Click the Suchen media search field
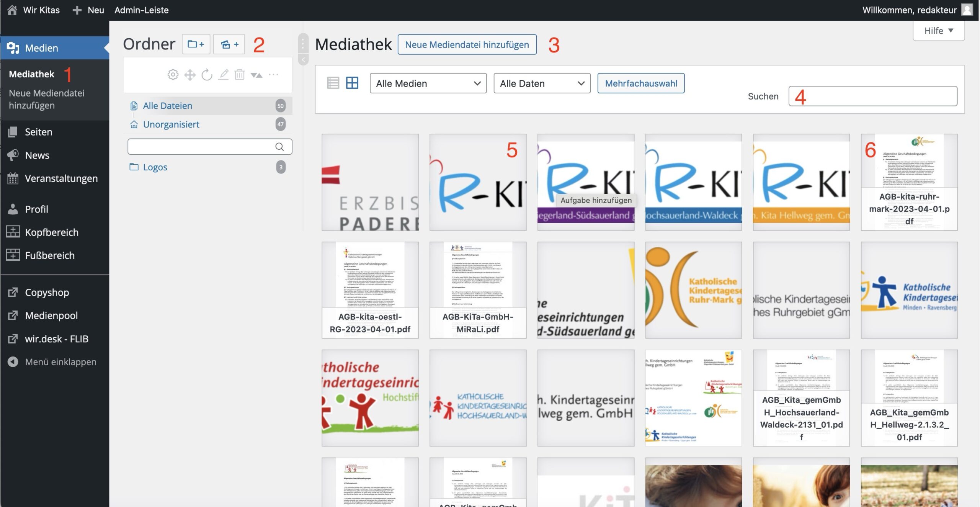This screenshot has width=980, height=507. (872, 96)
